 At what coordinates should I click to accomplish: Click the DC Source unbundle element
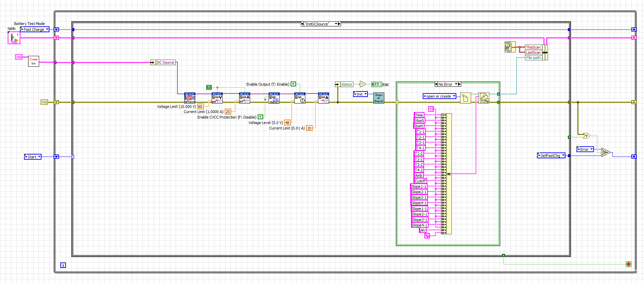click(165, 62)
